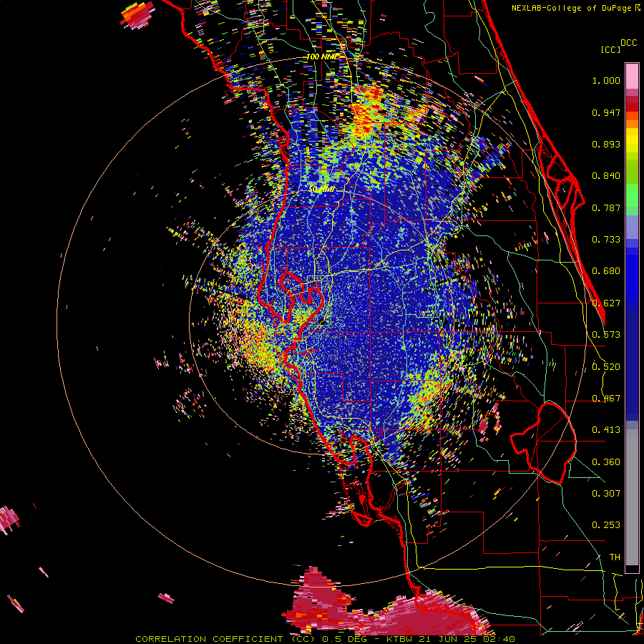644x644 pixels.
Task: Select the 0.360 scale value
Action: pyautogui.click(x=606, y=462)
